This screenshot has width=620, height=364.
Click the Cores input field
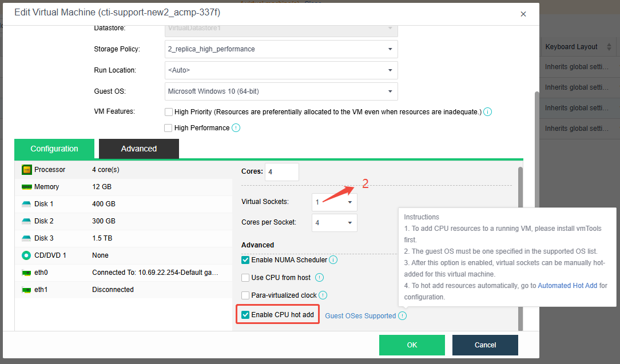coord(281,171)
